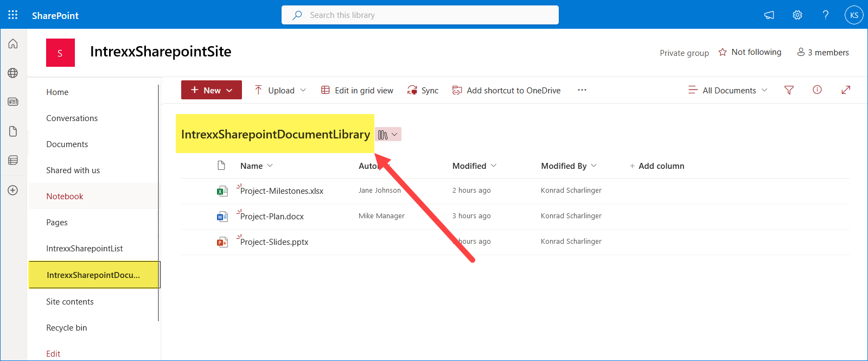Image resolution: width=868 pixels, height=361 pixels.
Task: Click the PowerPoint icon for Project-Slides.pptx
Action: pos(222,242)
